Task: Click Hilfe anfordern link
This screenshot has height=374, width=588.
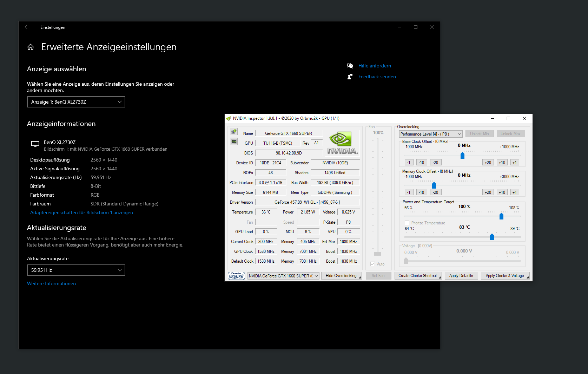Action: [x=375, y=66]
